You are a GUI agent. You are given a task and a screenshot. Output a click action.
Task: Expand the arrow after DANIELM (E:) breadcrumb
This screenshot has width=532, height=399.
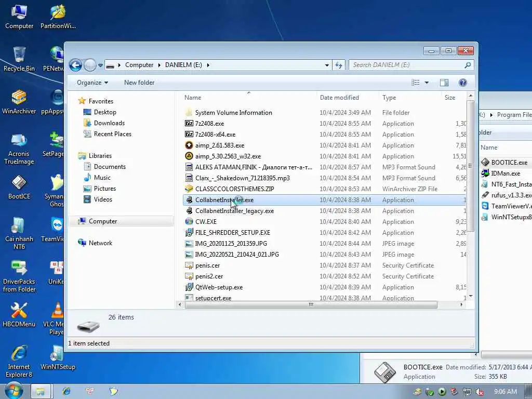208,65
